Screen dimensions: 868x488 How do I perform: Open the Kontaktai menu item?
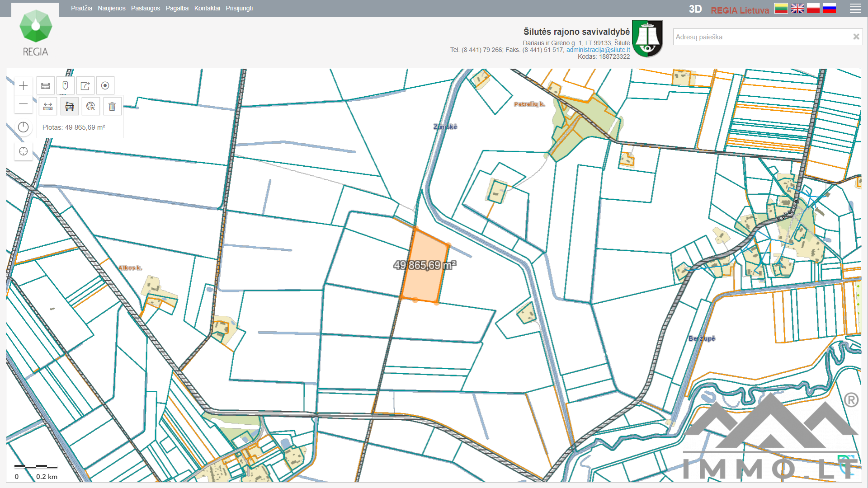pos(207,8)
